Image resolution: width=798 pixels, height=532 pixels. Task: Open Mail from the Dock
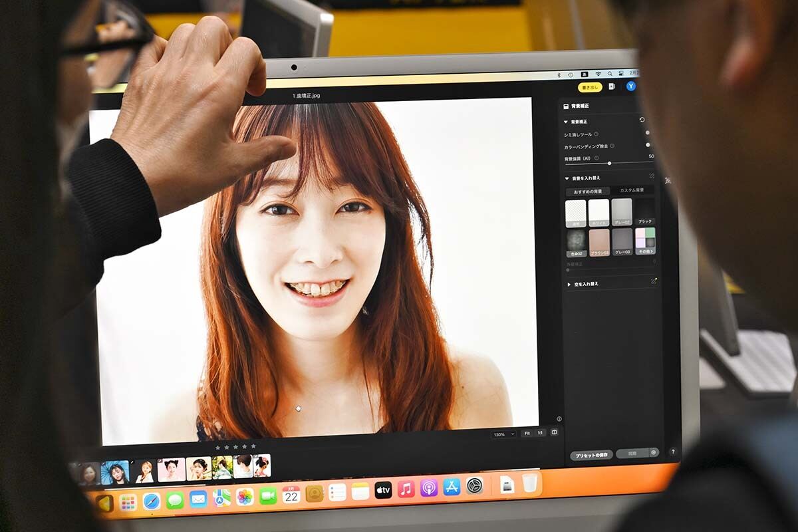click(x=198, y=498)
